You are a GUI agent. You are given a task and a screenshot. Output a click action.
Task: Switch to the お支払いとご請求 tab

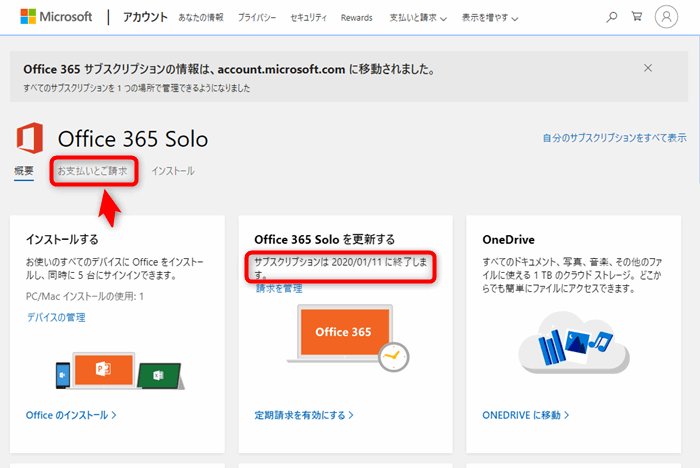coord(92,171)
